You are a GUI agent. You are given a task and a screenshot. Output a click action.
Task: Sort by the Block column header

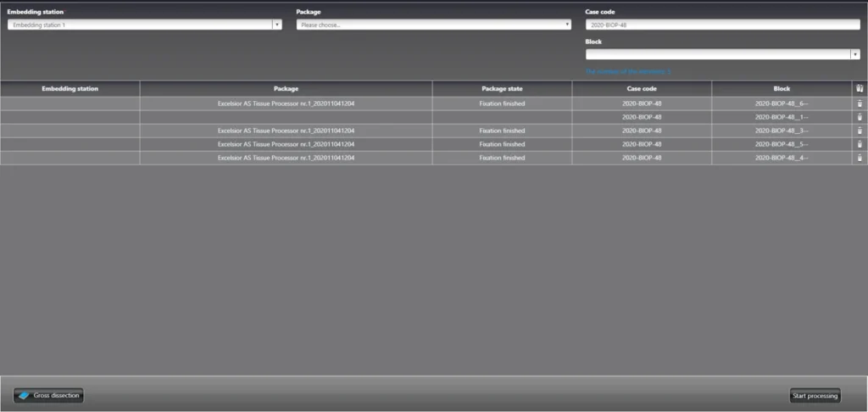pos(782,89)
